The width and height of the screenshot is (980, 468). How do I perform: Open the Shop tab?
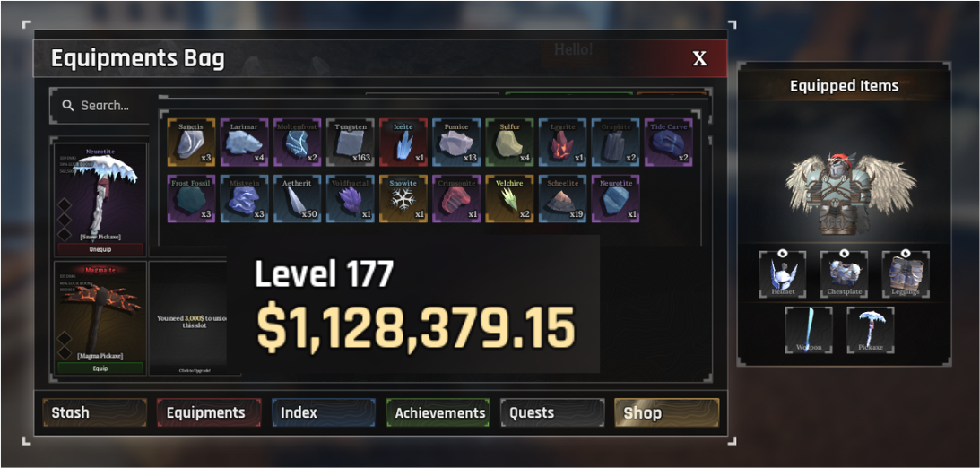[x=667, y=412]
